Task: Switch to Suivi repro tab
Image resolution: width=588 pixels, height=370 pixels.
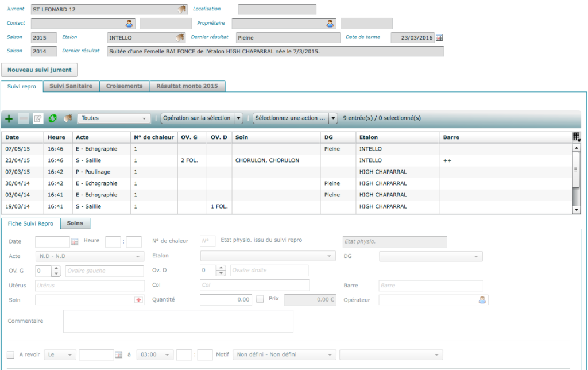Action: click(x=22, y=86)
